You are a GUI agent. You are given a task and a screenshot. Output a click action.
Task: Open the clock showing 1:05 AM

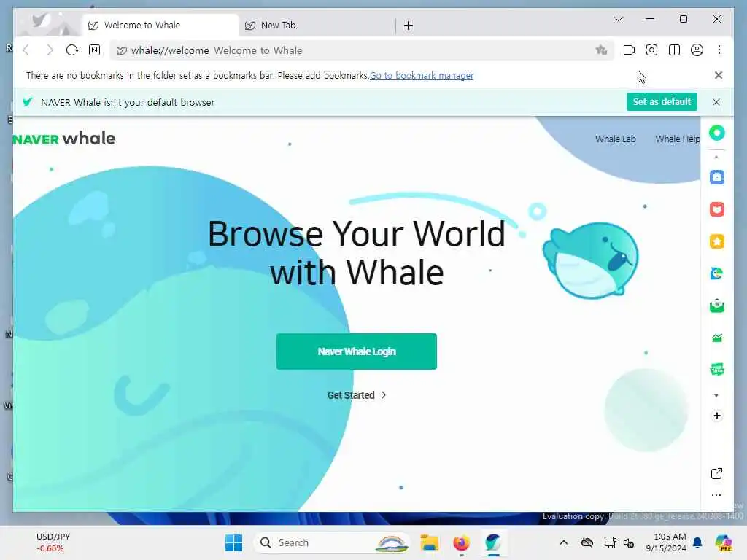click(x=666, y=542)
